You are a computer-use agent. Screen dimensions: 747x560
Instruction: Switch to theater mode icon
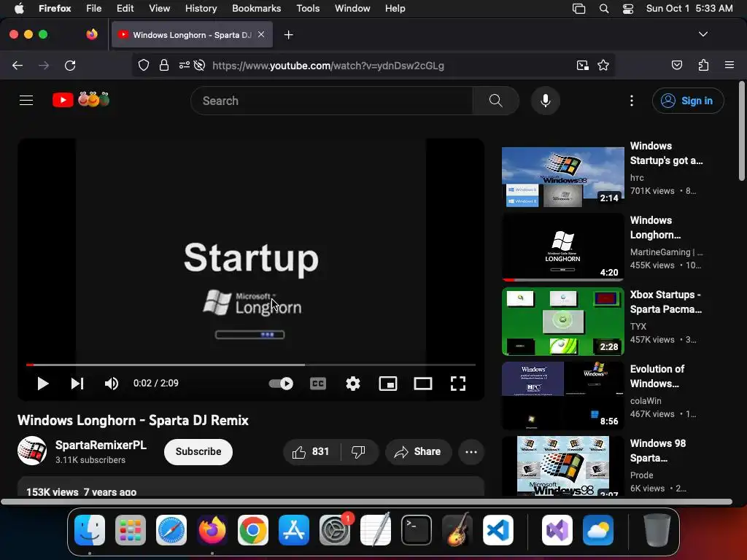coord(423,384)
